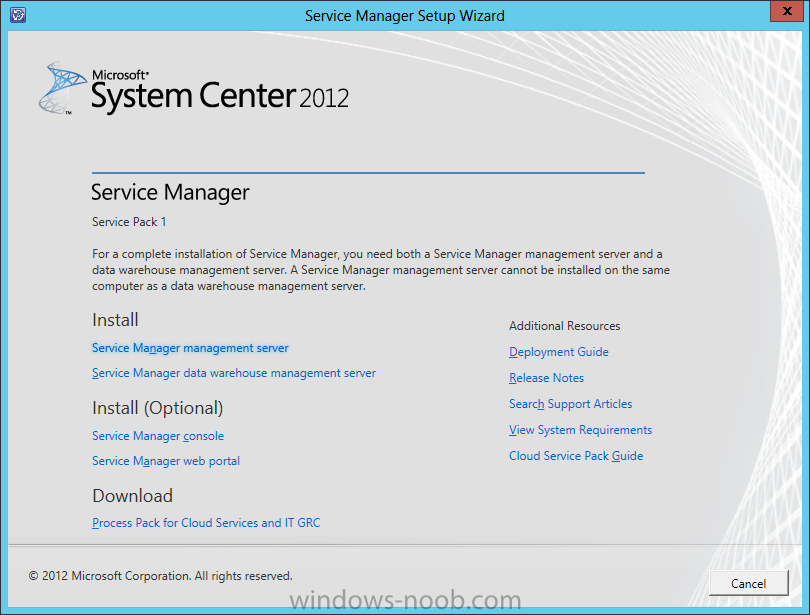Screen dimensions: 810x615
Task: Open Search Support Articles link
Action: pos(570,404)
